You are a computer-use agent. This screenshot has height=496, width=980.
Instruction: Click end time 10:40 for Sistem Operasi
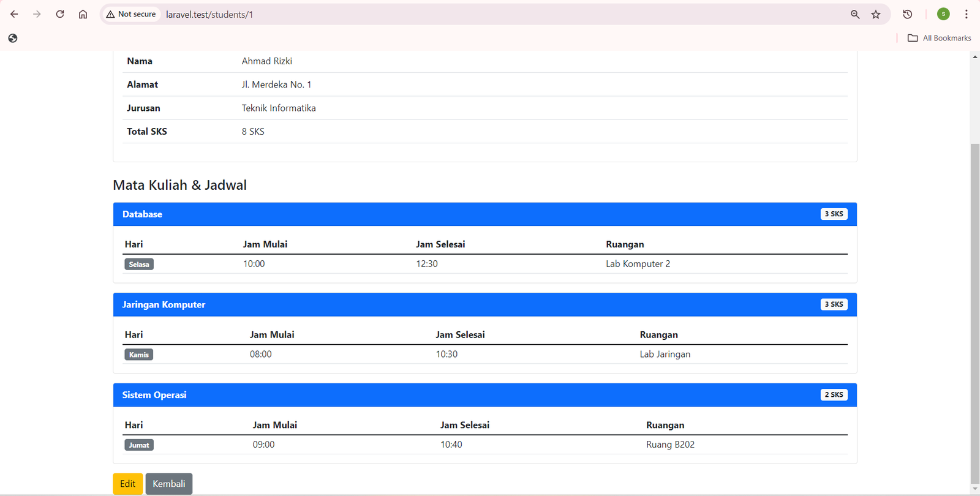451,445
